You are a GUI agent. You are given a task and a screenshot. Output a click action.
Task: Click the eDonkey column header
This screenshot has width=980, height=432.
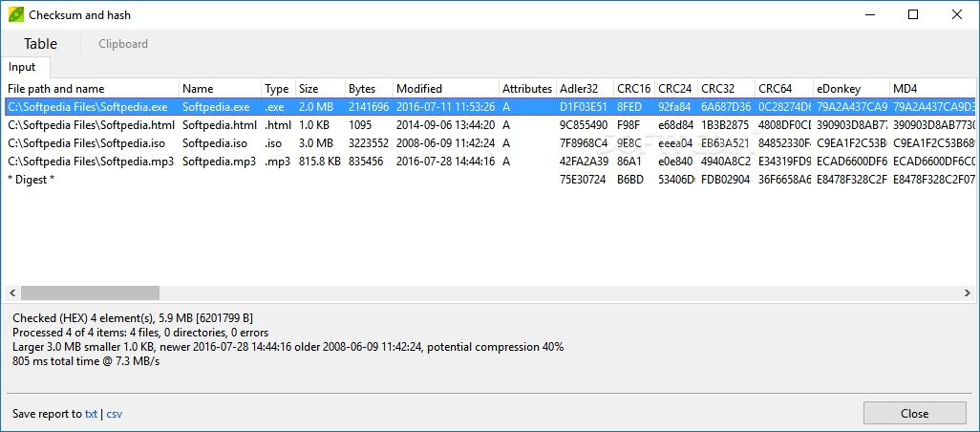[x=851, y=89]
